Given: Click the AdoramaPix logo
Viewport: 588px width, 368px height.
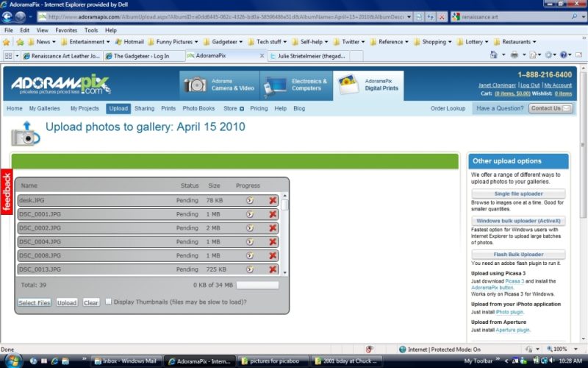Looking at the screenshot, I should click(x=57, y=85).
